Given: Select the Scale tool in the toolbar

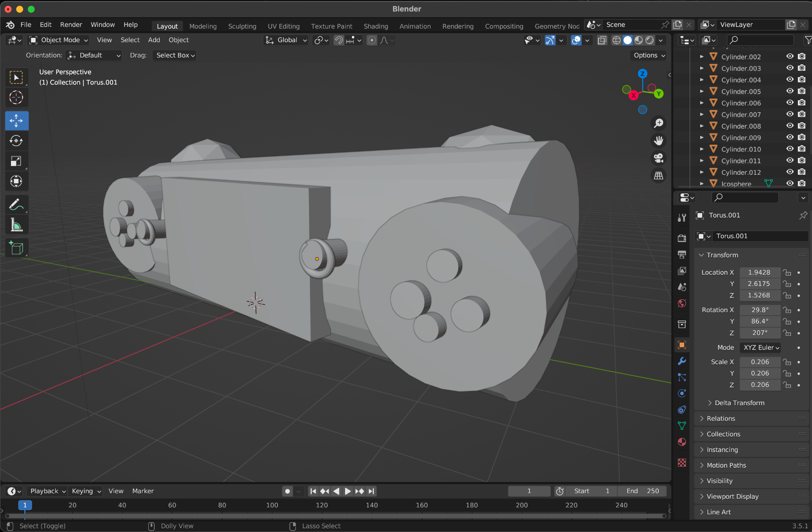Looking at the screenshot, I should point(16,161).
